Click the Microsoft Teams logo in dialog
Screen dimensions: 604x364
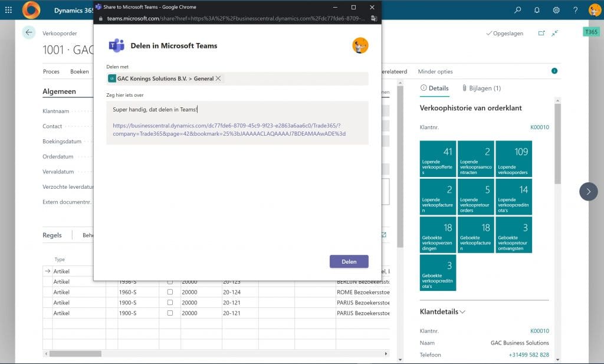(x=116, y=45)
